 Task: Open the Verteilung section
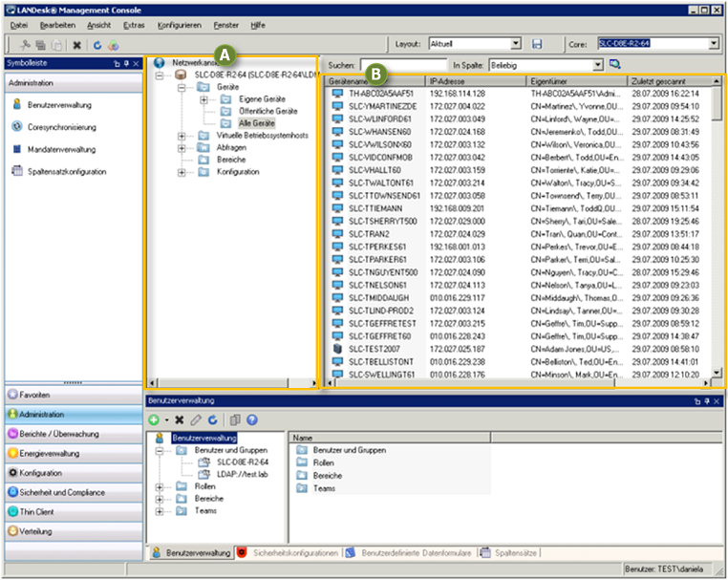click(74, 531)
